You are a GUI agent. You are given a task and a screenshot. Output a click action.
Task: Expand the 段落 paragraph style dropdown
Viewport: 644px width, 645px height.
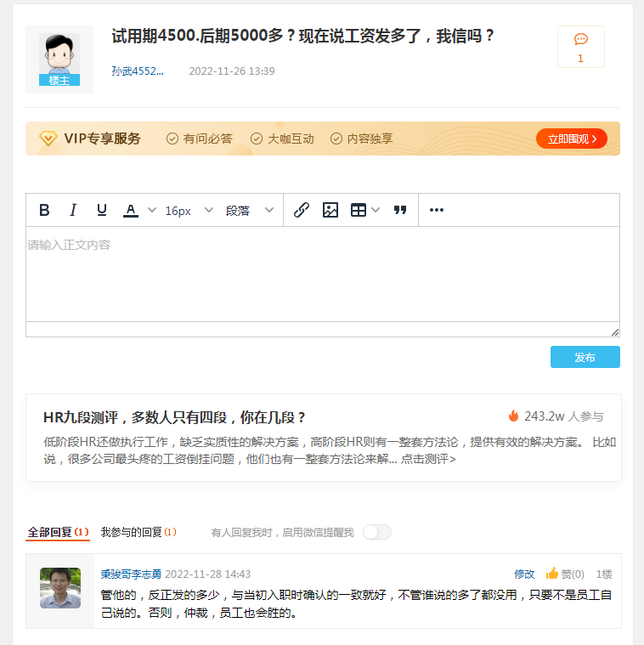pos(250,211)
